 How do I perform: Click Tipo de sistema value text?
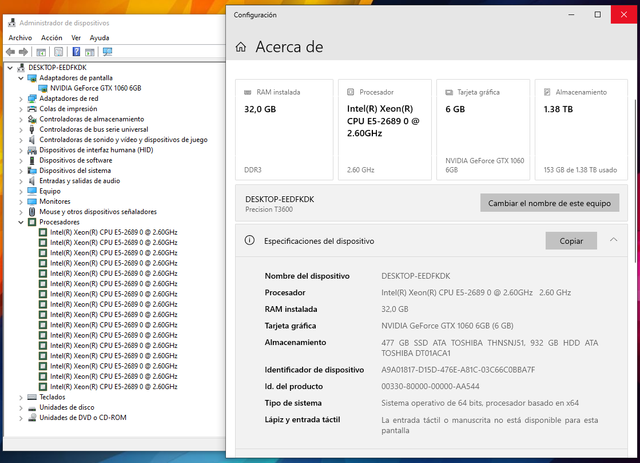tap(480, 403)
